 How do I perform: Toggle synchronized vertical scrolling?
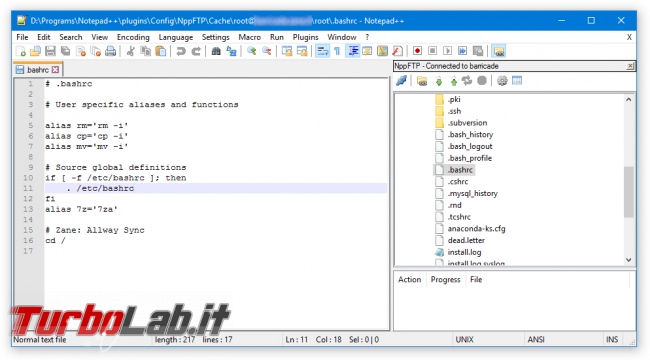287,51
